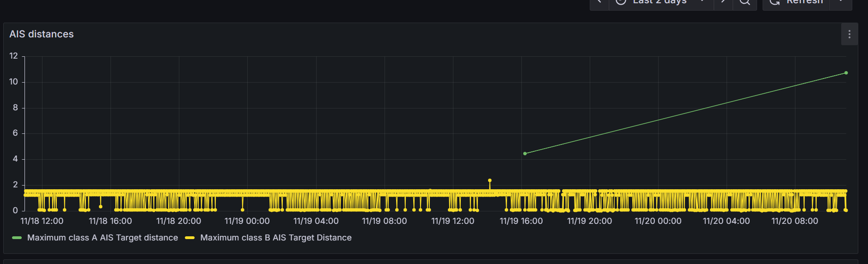The image size is (868, 264).
Task: Click the y-axis value '12'
Action: 13,56
